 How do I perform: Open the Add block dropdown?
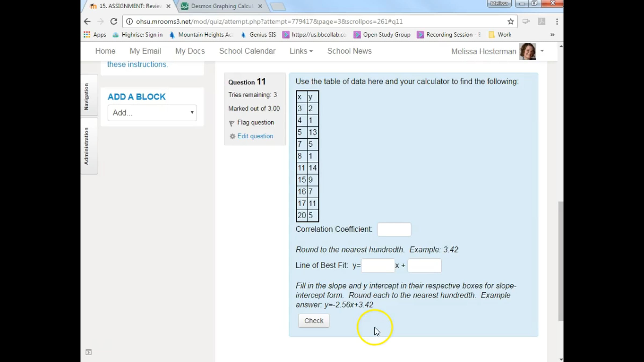click(x=152, y=113)
